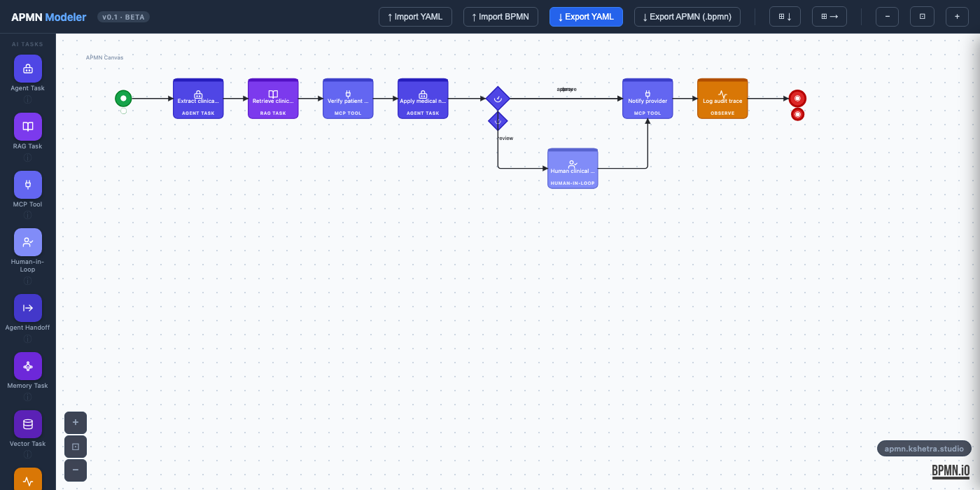Zoom out using canvas bottom-left minus button
This screenshot has width=980, height=490.
(76, 470)
